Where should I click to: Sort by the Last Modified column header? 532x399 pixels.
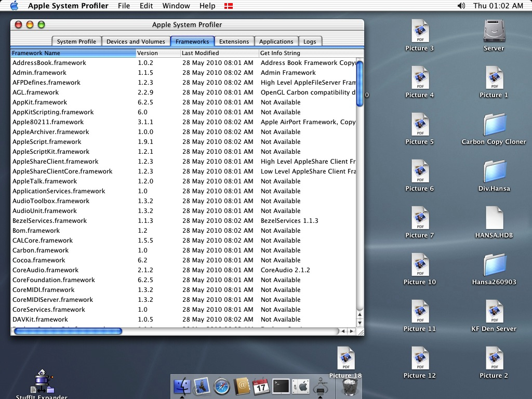pos(220,53)
